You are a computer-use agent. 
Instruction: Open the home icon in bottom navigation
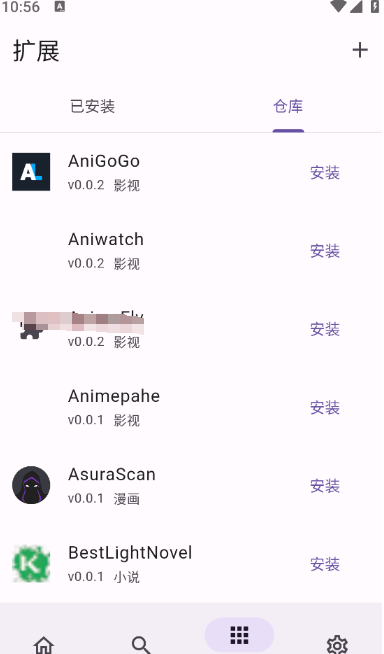point(44,645)
